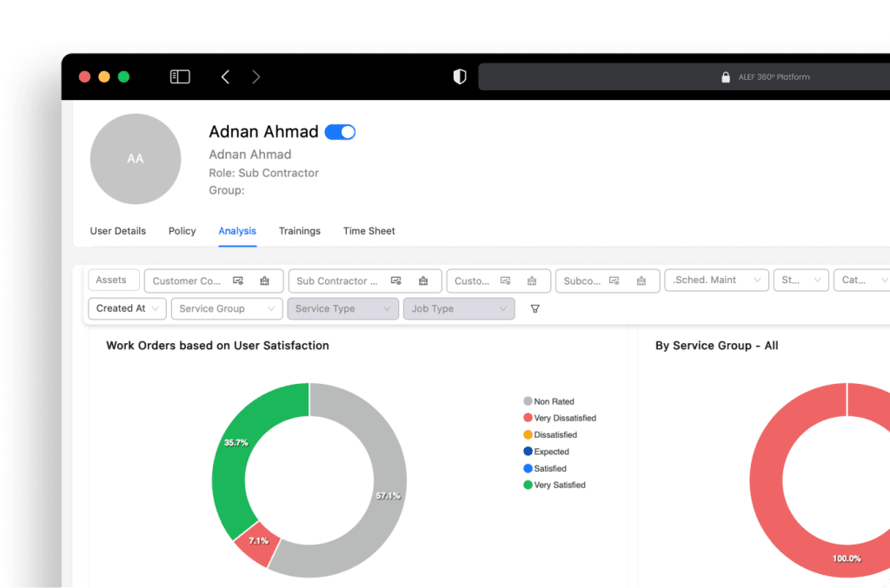The width and height of the screenshot is (890, 588).
Task: Click the Assets button
Action: [111, 281]
